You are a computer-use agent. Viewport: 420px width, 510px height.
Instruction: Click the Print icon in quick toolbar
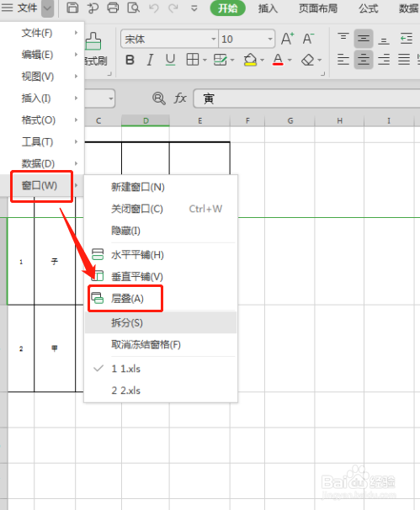[x=113, y=8]
